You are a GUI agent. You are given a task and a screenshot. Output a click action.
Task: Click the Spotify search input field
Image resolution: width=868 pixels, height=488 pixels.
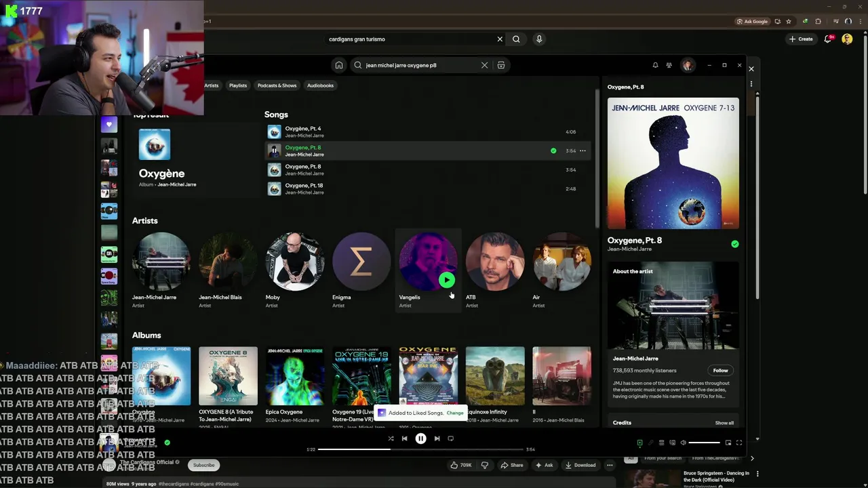click(420, 65)
